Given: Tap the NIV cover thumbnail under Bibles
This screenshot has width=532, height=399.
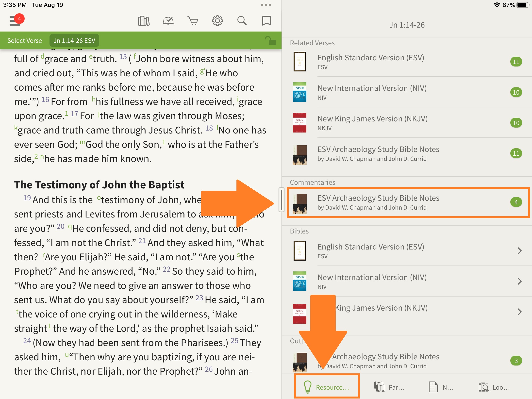Looking at the screenshot, I should tap(299, 281).
